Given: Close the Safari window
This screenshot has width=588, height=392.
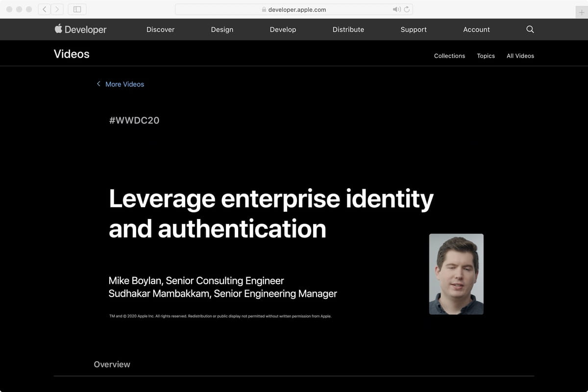Looking at the screenshot, I should (x=9, y=9).
